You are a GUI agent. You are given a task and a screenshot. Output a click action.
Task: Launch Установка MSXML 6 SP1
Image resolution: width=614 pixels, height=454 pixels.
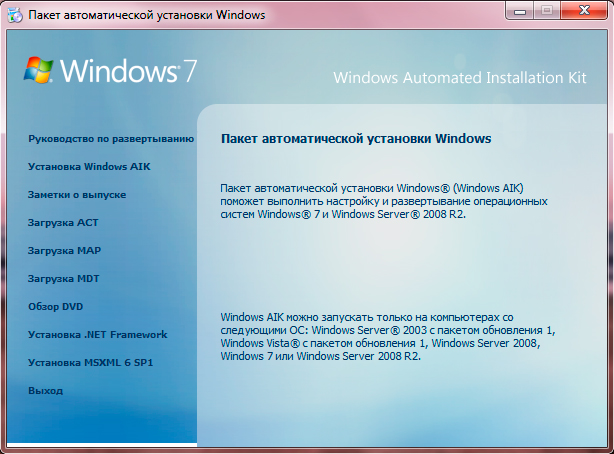(90, 363)
